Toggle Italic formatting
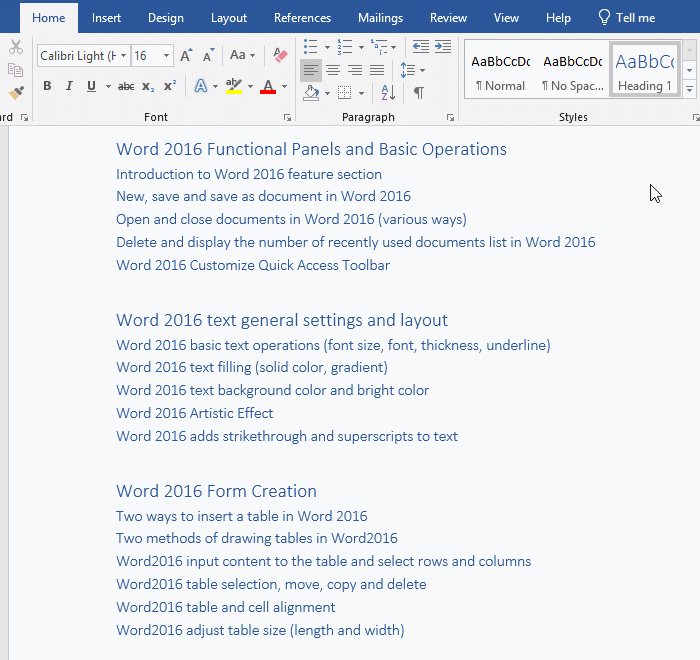Viewport: 700px width, 660px height. (69, 87)
